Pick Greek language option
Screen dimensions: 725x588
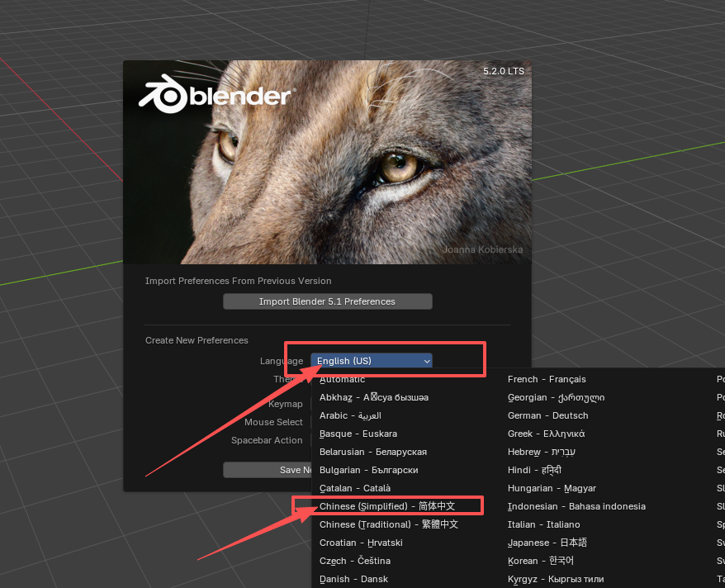pyautogui.click(x=546, y=434)
